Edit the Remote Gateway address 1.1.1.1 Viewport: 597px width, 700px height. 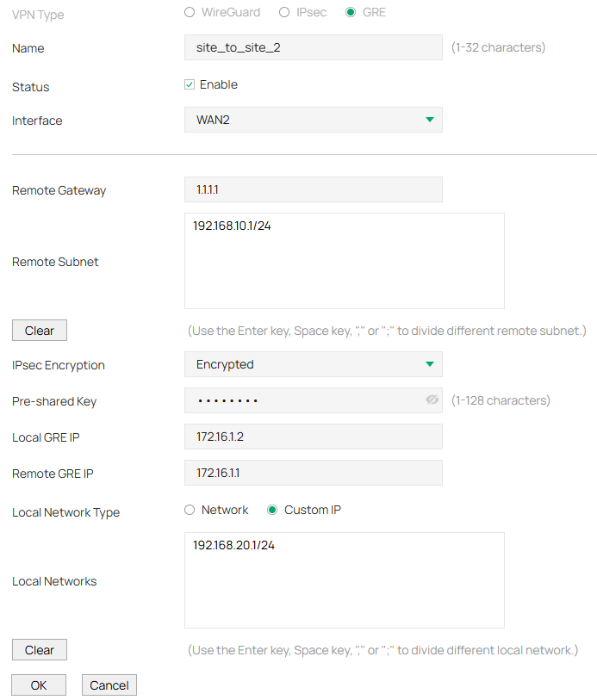tap(313, 189)
